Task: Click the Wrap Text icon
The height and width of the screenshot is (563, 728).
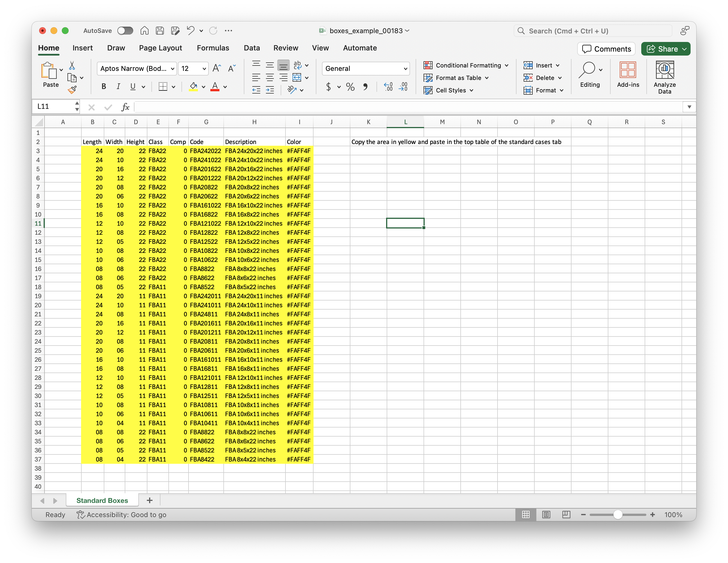Action: click(297, 65)
